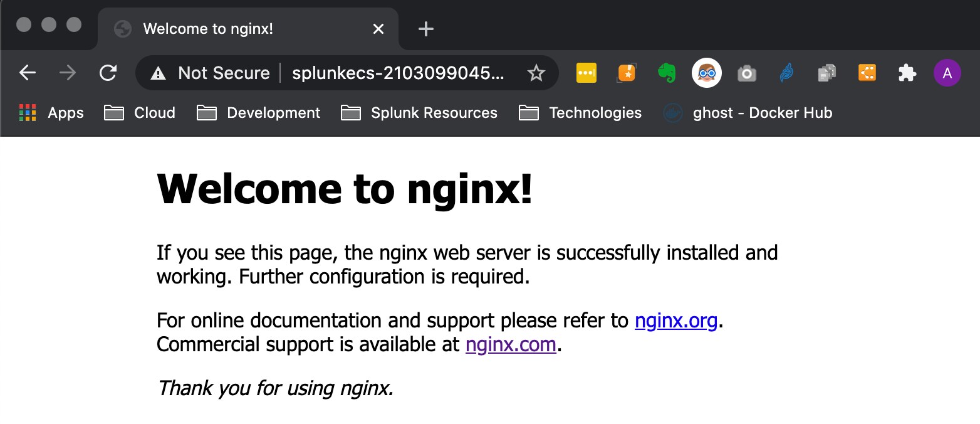The height and width of the screenshot is (424, 980).
Task: Click the 'Thank you for using nginx.' text
Action: [275, 388]
